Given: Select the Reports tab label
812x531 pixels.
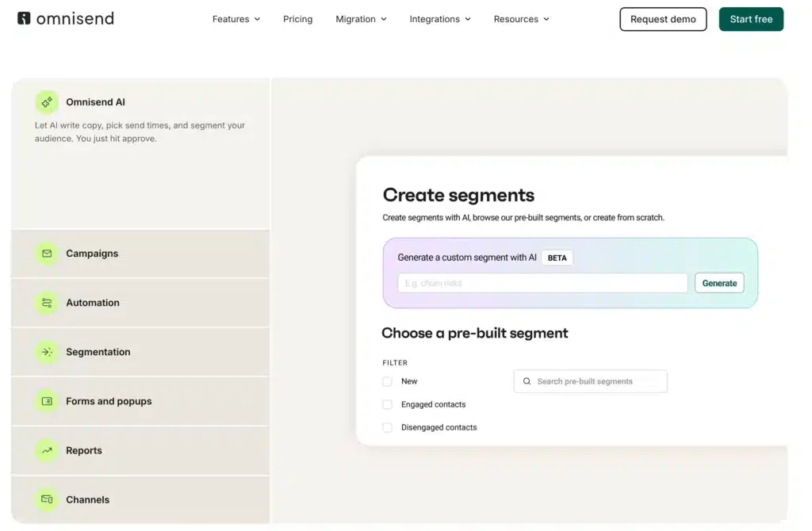Looking at the screenshot, I should tap(84, 450).
